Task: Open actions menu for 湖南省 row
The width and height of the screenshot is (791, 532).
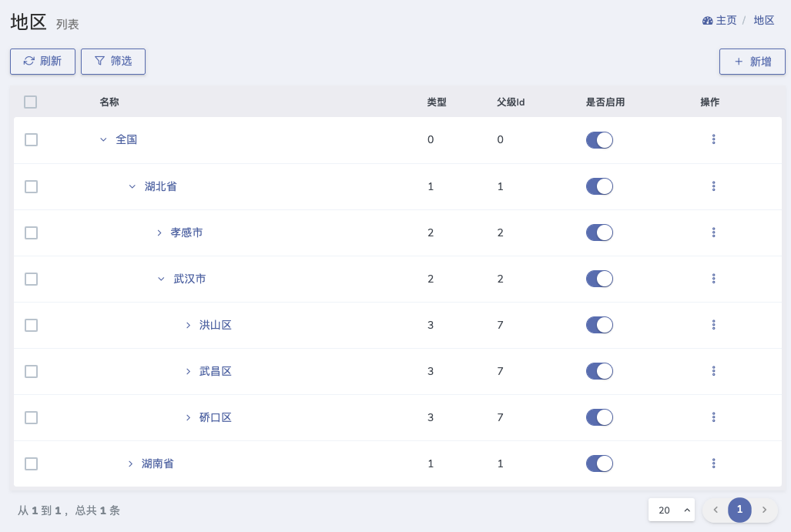Action: [x=713, y=463]
